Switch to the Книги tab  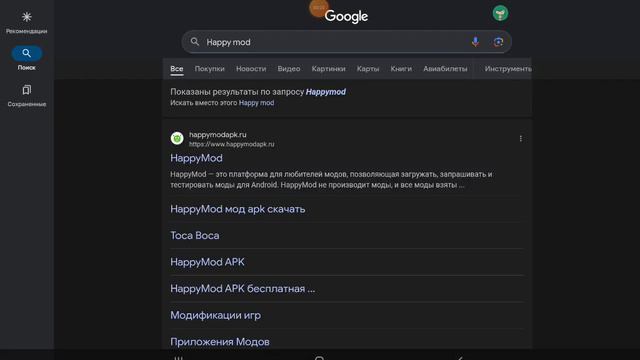pyautogui.click(x=401, y=69)
